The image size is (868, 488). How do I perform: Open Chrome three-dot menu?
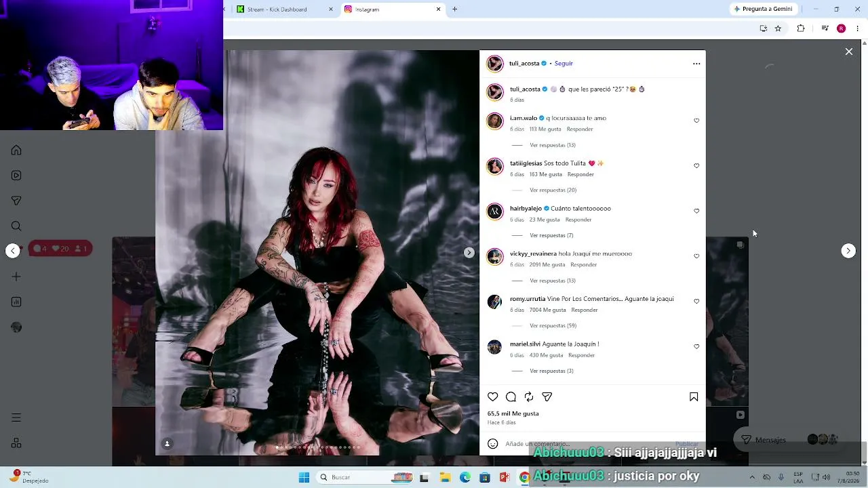pos(858,28)
